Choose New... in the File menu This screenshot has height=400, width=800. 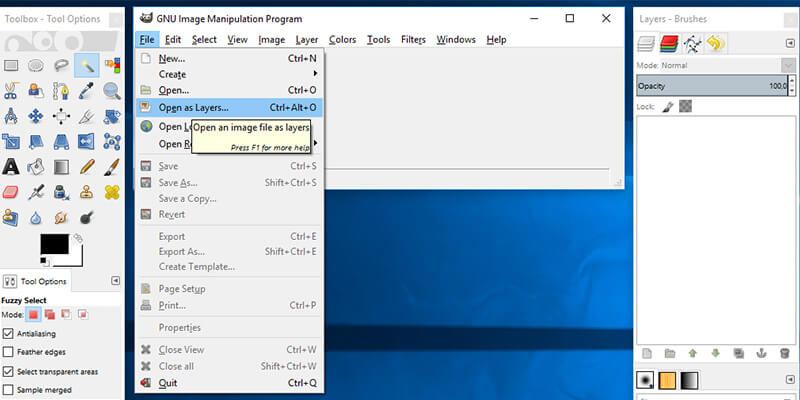point(229,58)
